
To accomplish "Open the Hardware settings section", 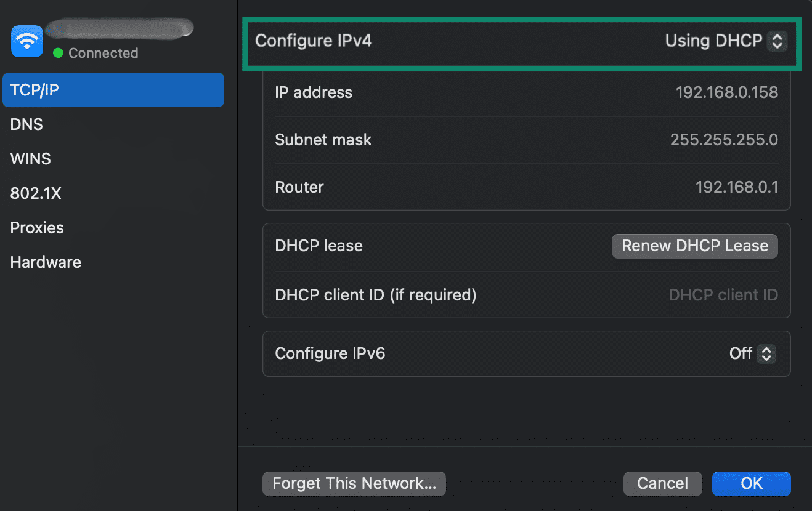I will click(45, 262).
